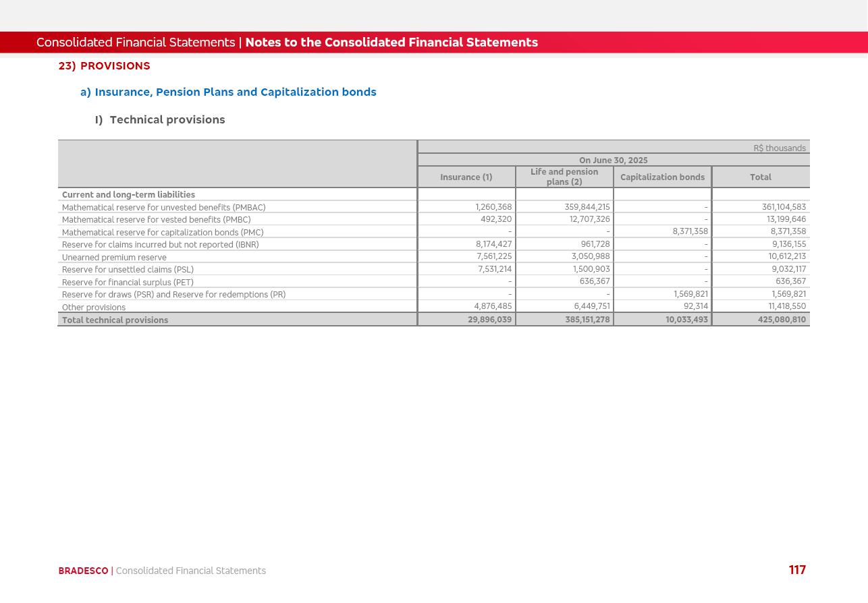Select the 'On June 30, 2025' date header
This screenshot has height=603, width=868.
click(613, 161)
